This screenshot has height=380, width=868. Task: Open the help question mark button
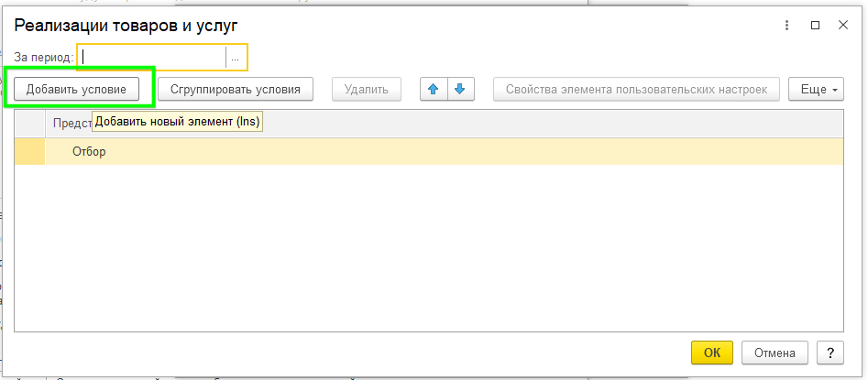coord(829,353)
